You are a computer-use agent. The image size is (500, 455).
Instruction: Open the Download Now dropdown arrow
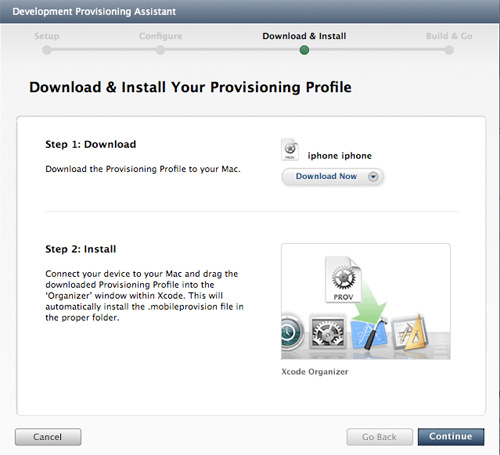(373, 176)
